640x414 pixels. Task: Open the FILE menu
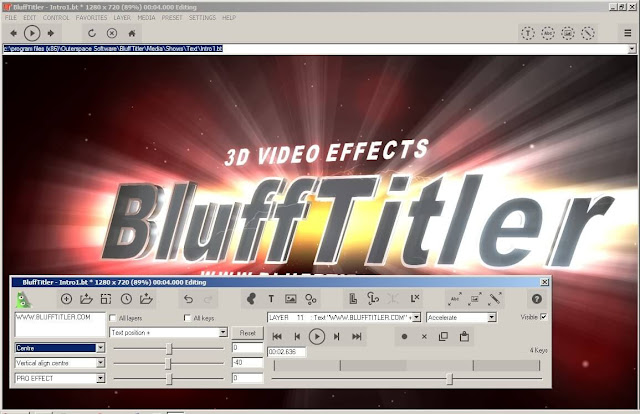point(11,18)
